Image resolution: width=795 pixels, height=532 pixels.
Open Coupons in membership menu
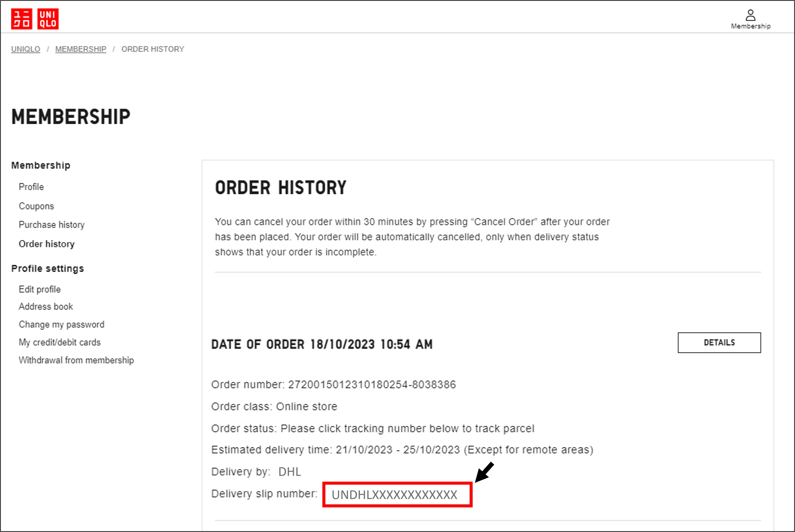tap(36, 206)
